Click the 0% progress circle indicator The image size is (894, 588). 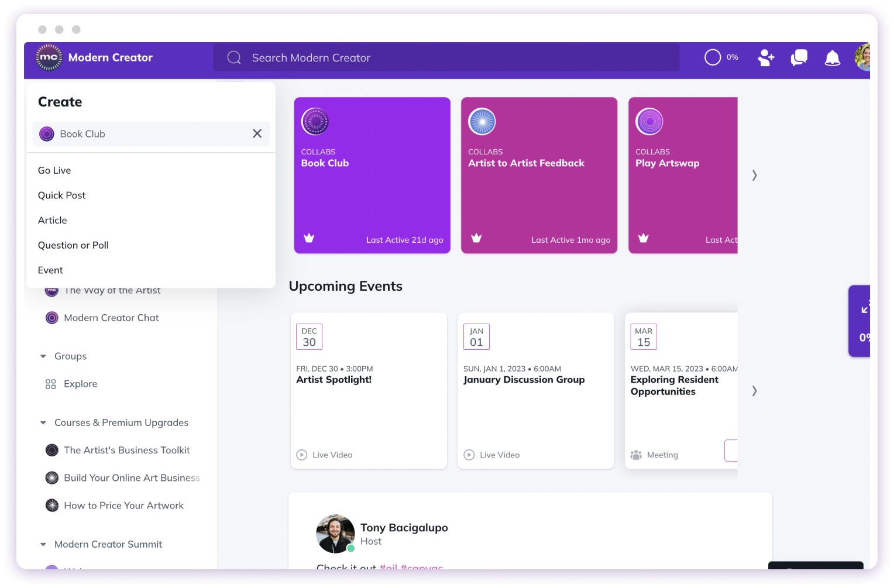(713, 57)
